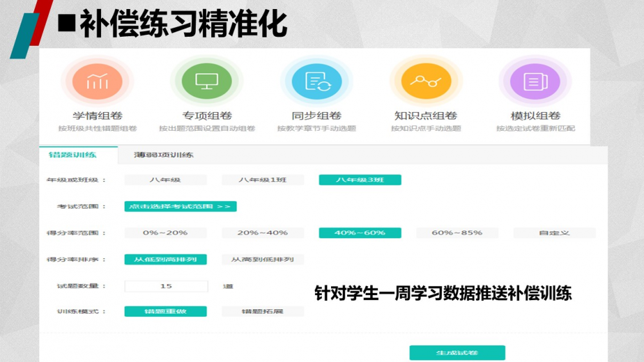This screenshot has width=644, height=362.
Task: Switch to the 错题训练 tab
Action: (x=72, y=155)
